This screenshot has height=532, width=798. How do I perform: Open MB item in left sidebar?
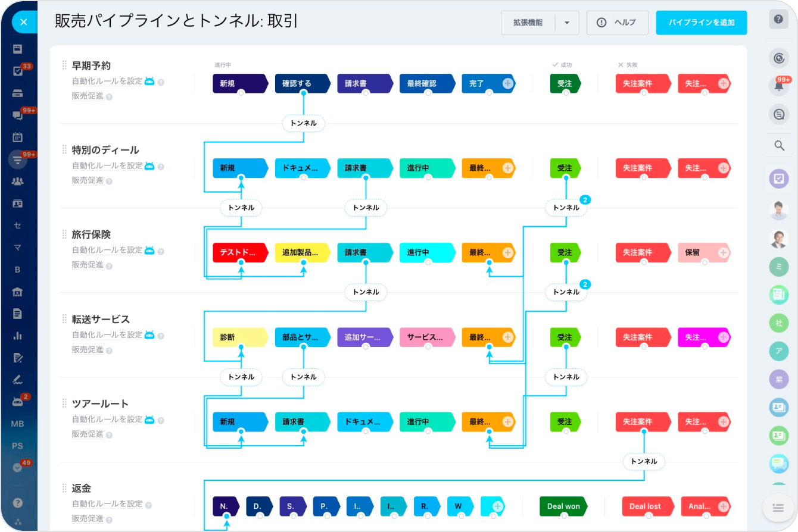coord(17,424)
